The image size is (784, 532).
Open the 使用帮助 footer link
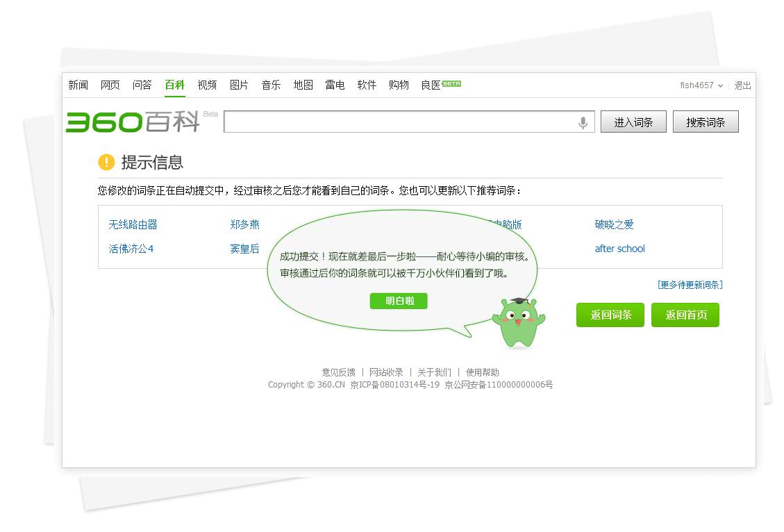coord(482,372)
